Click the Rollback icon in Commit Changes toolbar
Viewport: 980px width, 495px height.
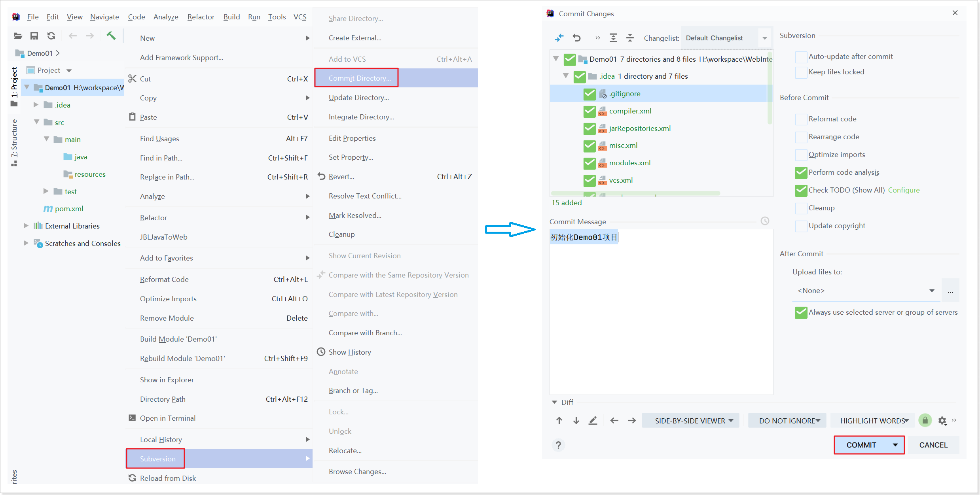pyautogui.click(x=577, y=38)
